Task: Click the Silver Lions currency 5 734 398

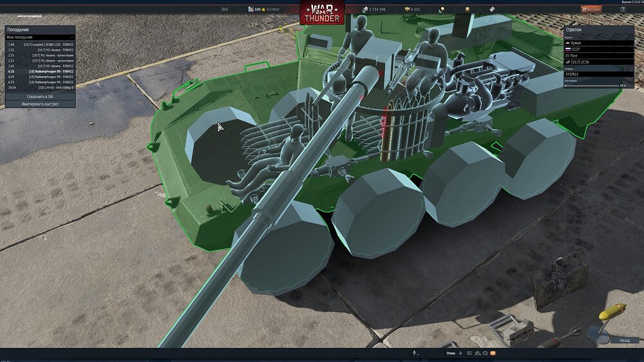Action: 374,10
